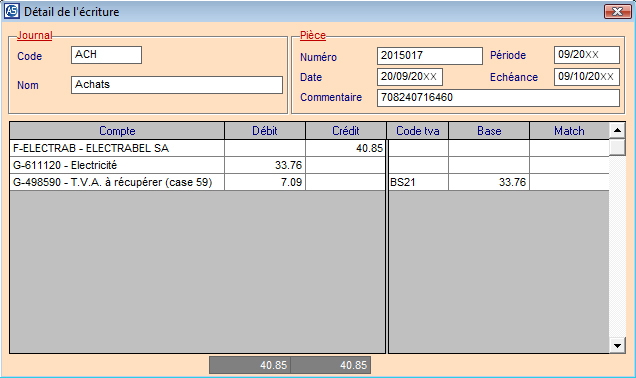Click the Match column header
The height and width of the screenshot is (378, 636).
click(569, 131)
